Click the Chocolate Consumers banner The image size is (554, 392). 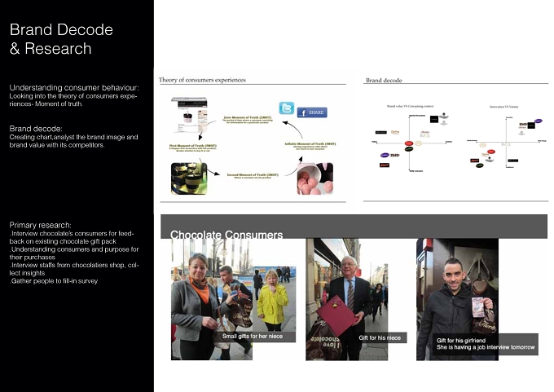pos(354,227)
